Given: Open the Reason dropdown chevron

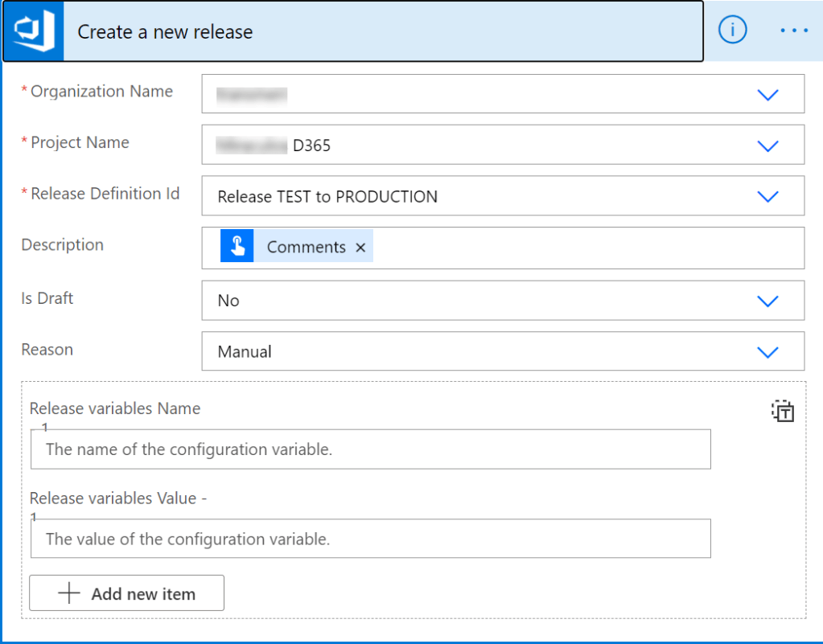Looking at the screenshot, I should point(767,351).
